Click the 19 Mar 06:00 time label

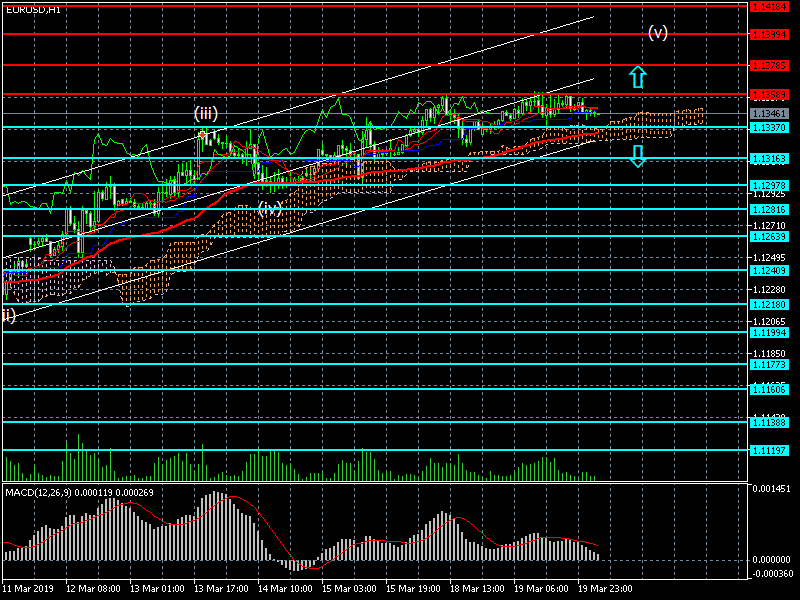(541, 589)
